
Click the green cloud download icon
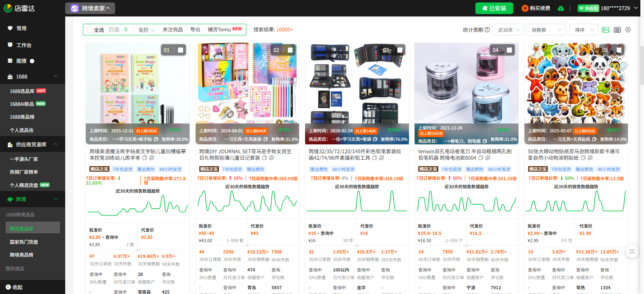[x=561, y=8]
